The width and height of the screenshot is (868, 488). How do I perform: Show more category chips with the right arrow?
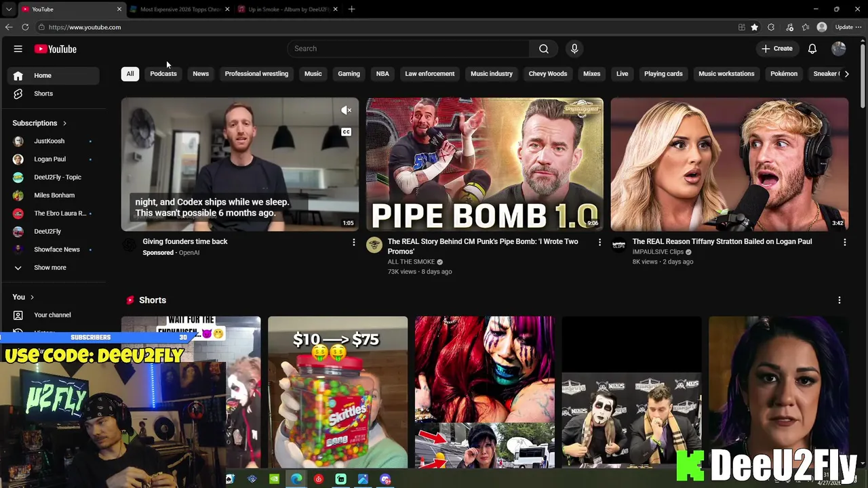tap(846, 74)
